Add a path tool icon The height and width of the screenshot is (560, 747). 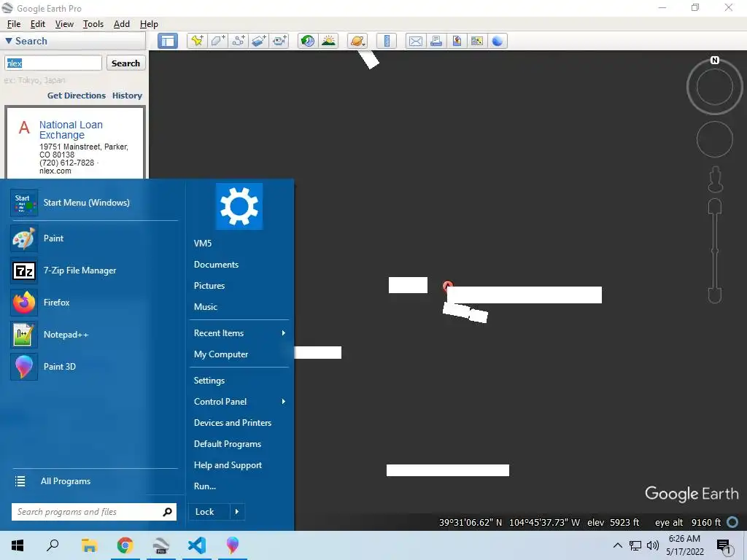click(x=239, y=41)
